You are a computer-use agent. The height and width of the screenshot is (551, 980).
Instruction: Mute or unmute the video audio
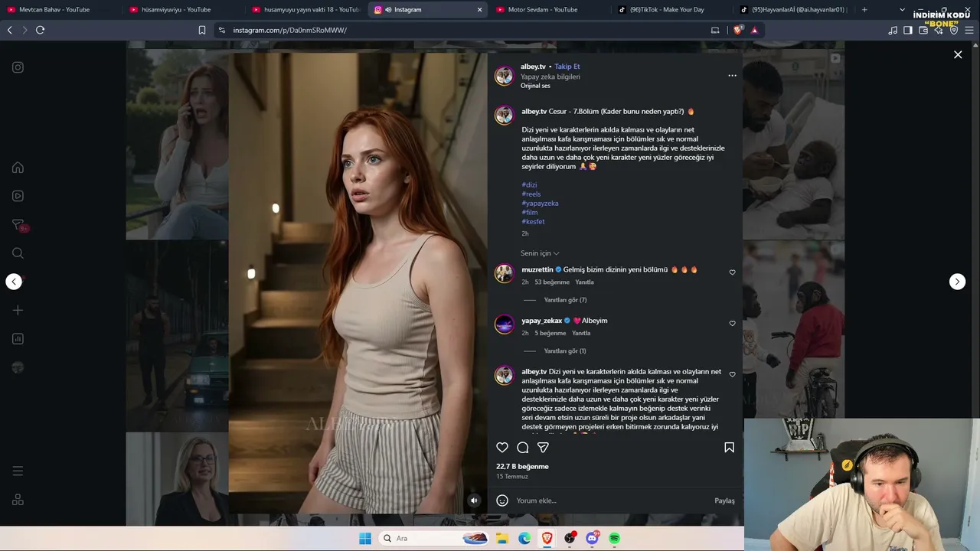coord(474,500)
